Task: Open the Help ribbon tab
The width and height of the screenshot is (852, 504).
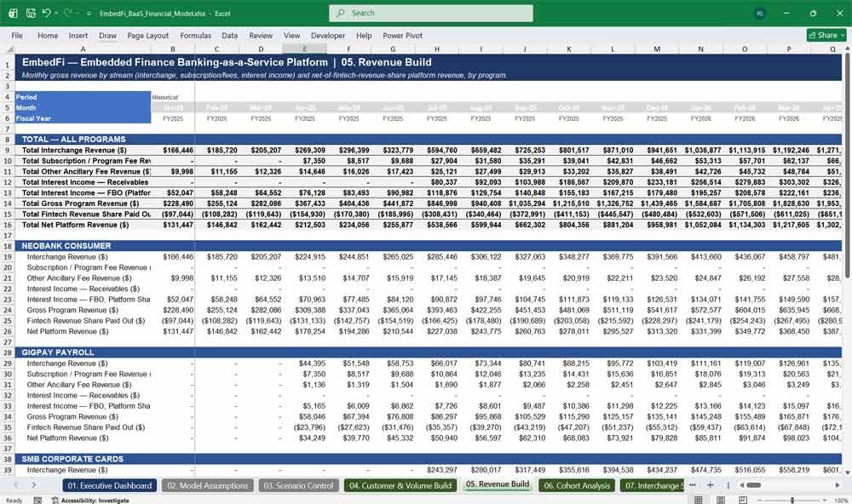Action: click(x=364, y=35)
